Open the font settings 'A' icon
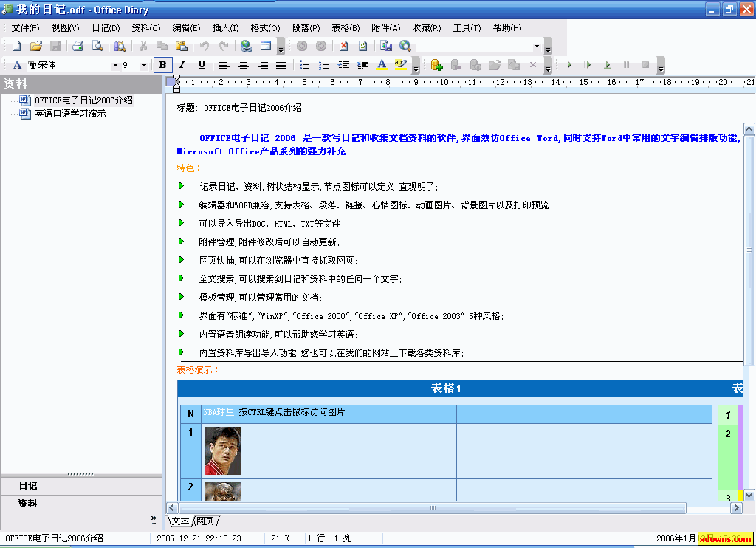Image resolution: width=756 pixels, height=548 pixels. [x=17, y=65]
